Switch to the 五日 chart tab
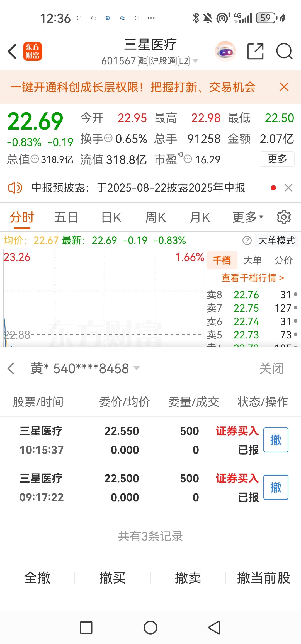Image resolution: width=301 pixels, height=644 pixels. pos(66,217)
